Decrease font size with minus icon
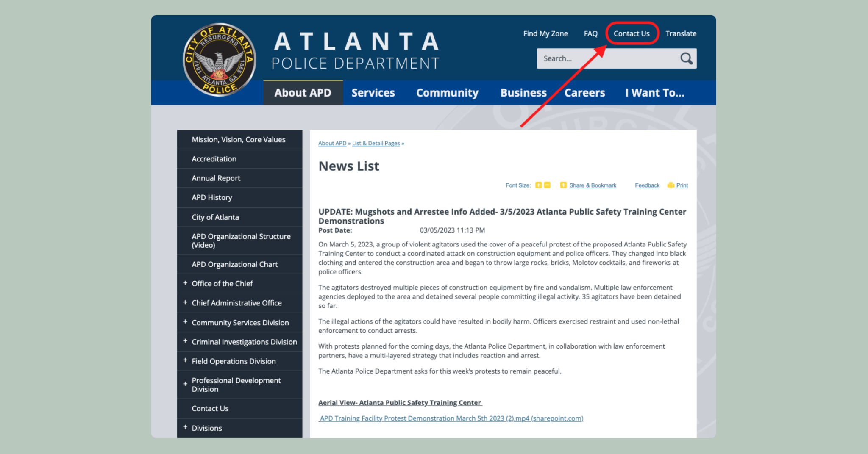 coord(547,185)
